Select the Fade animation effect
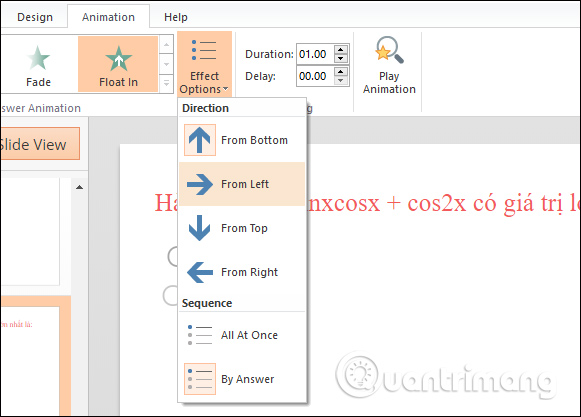The height and width of the screenshot is (417, 581). [x=38, y=64]
